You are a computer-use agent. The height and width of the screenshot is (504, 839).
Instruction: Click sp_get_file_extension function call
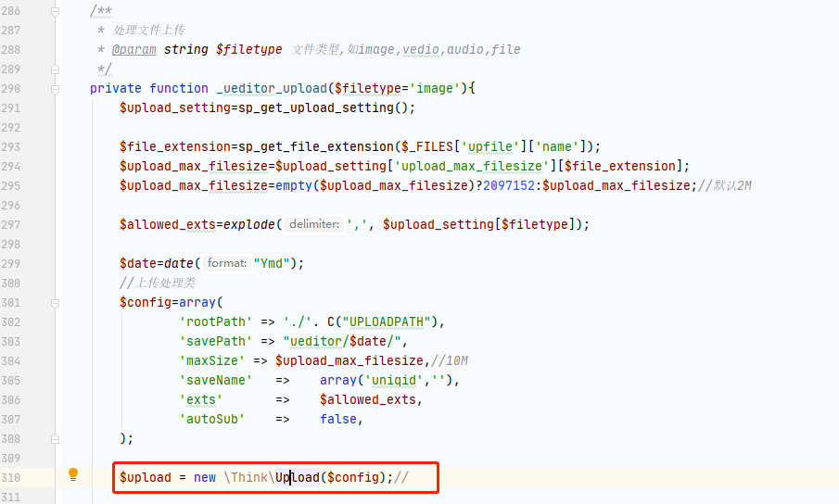click(316, 147)
